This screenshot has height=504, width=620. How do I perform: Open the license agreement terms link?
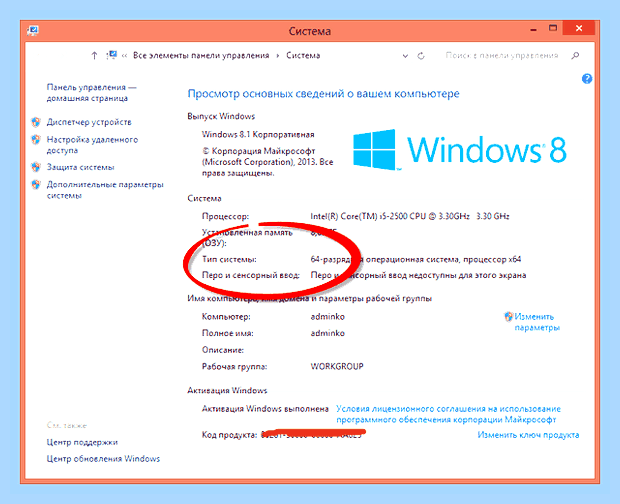point(448,414)
